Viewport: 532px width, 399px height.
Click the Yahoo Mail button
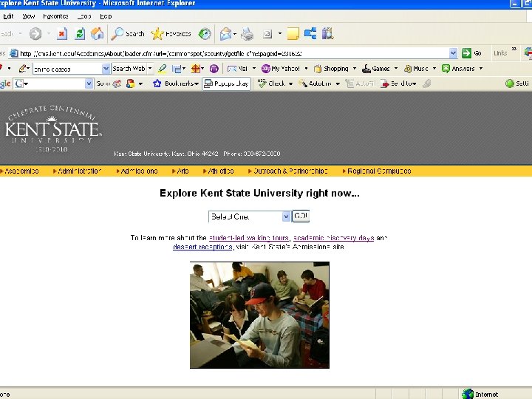tap(237, 69)
